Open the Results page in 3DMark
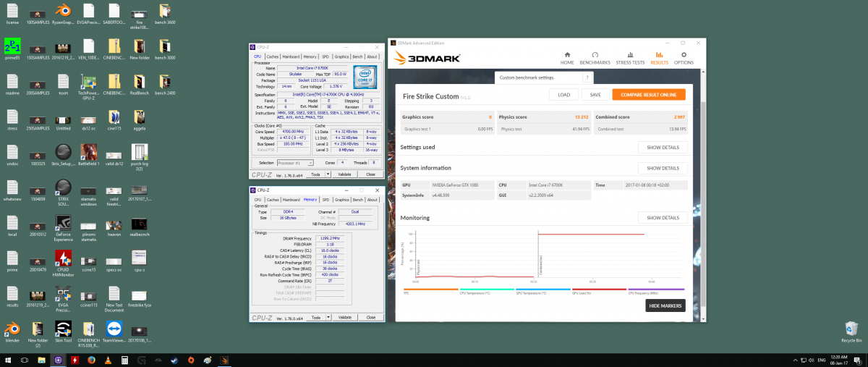This screenshot has height=367, width=868. 659,58
